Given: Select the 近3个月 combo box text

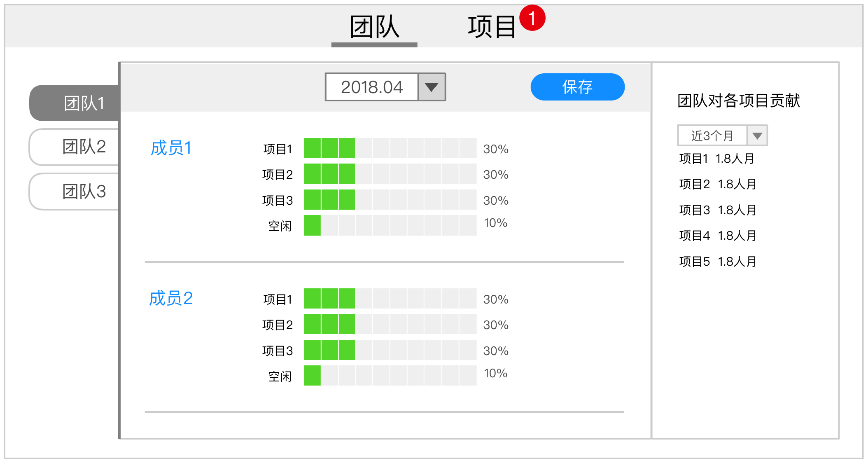Looking at the screenshot, I should [712, 136].
